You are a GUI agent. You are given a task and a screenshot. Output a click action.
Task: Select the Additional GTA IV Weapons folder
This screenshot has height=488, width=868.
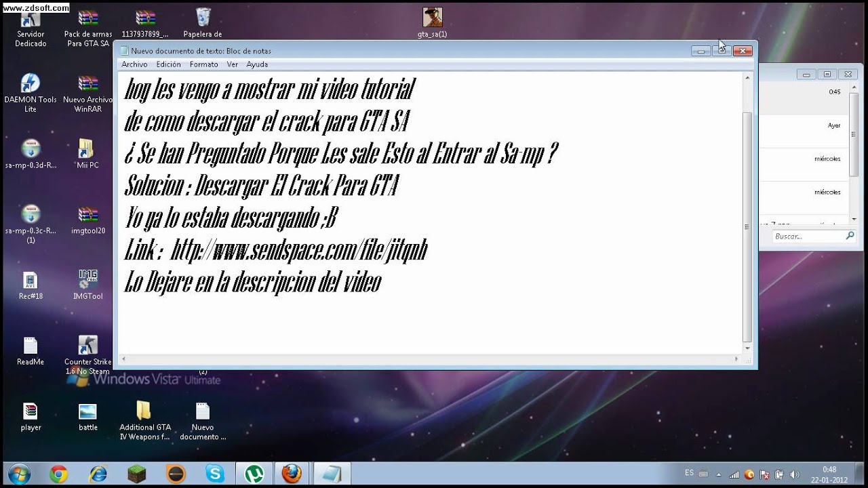(x=145, y=421)
